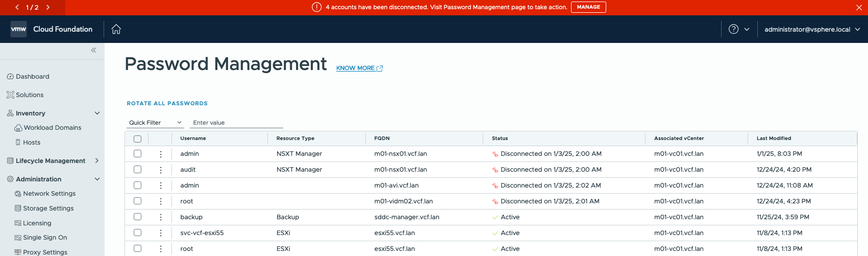Tick checkbox for svc-vcf-esxi55 row

point(137,233)
